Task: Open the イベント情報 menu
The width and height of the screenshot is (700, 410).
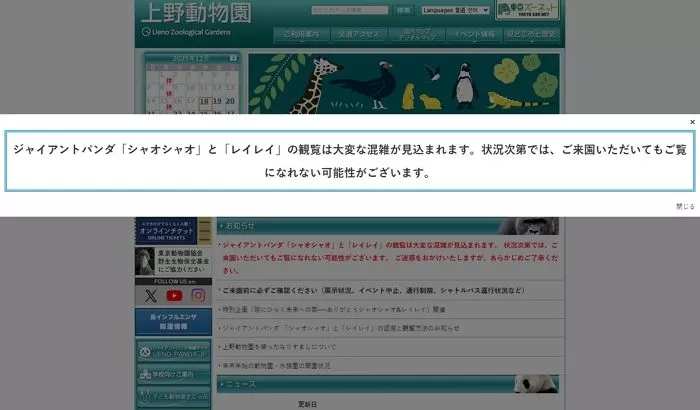Action: [x=474, y=34]
